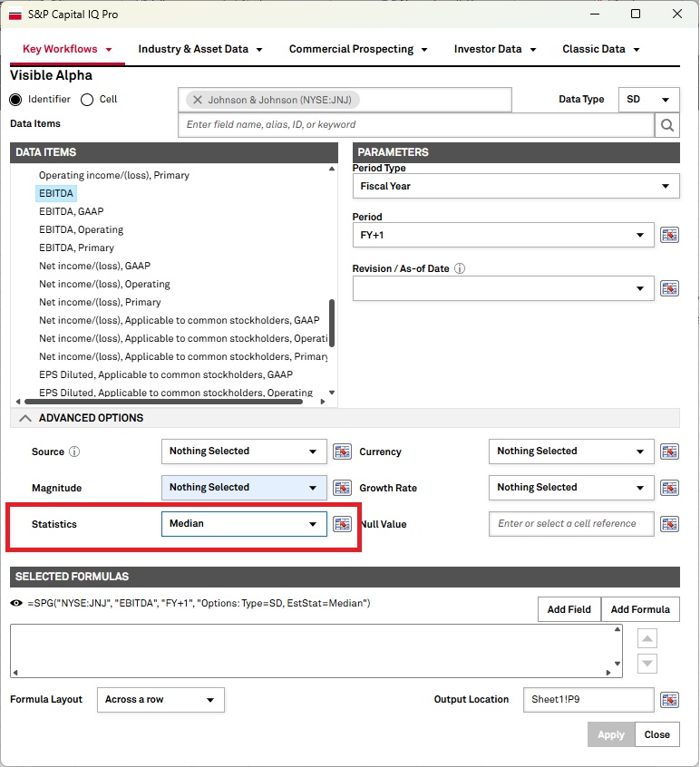Click the cell reference icon beside Statistics dropdown
700x767 pixels.
click(342, 524)
